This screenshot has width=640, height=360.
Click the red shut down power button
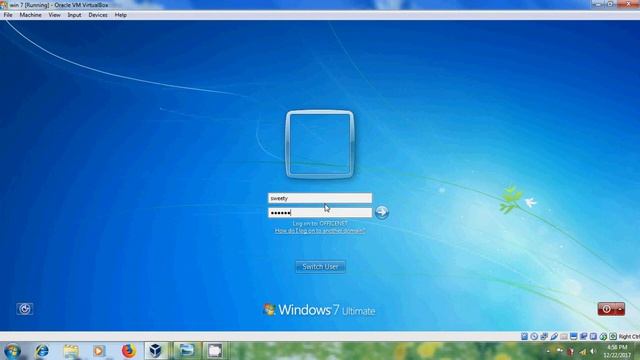pyautogui.click(x=607, y=309)
